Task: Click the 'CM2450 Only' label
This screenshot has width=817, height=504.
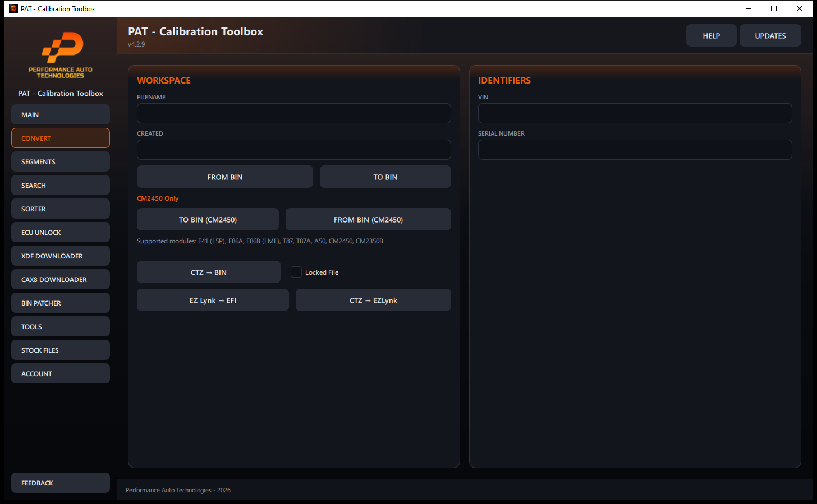Action: tap(158, 198)
